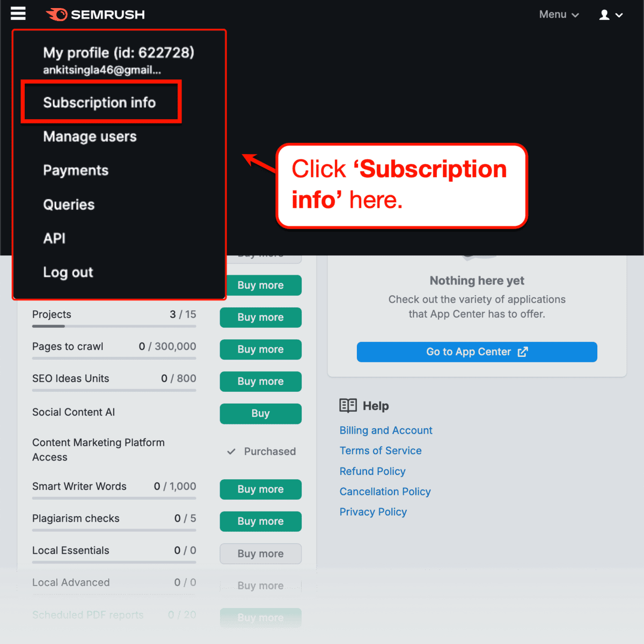The width and height of the screenshot is (644, 644).
Task: Open the Payments menu entry
Action: (76, 171)
